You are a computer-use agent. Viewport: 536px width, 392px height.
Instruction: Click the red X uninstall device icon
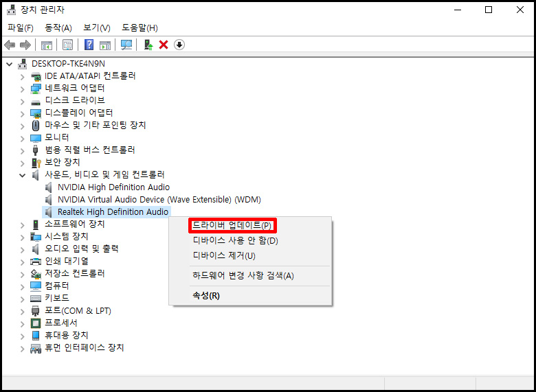tap(164, 45)
